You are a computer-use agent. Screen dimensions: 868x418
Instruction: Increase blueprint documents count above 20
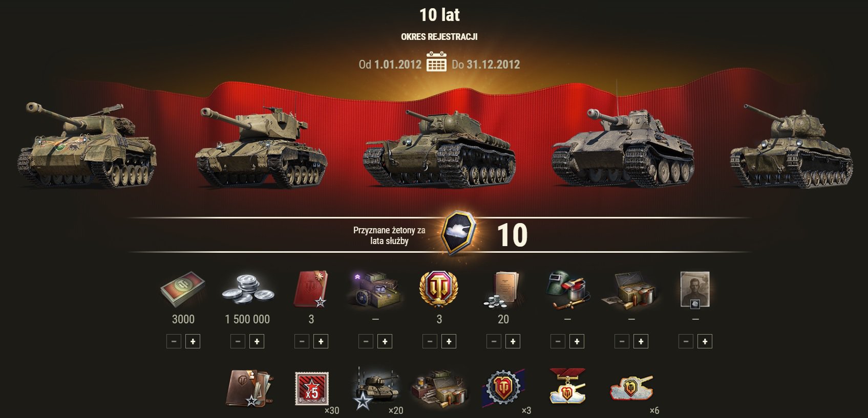click(x=513, y=341)
